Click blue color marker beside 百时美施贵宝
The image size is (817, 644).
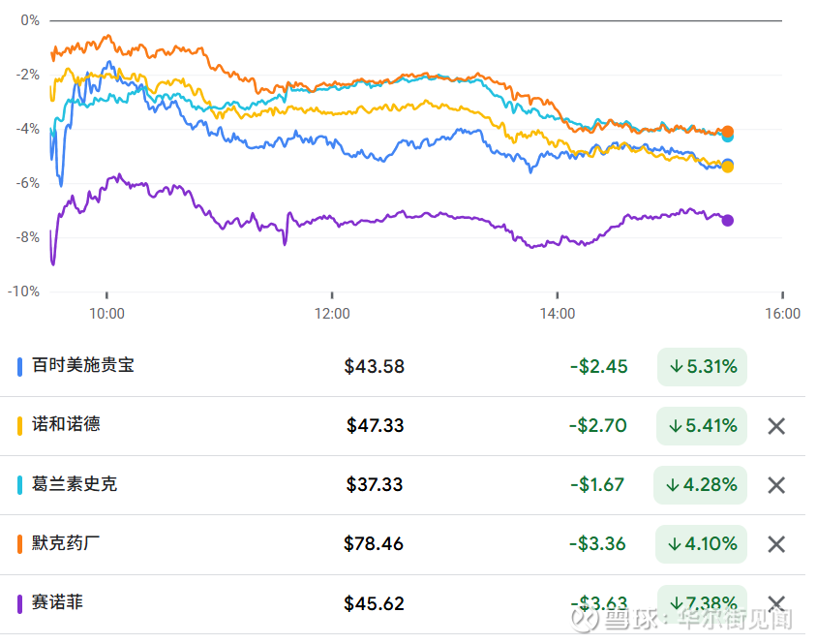point(20,367)
